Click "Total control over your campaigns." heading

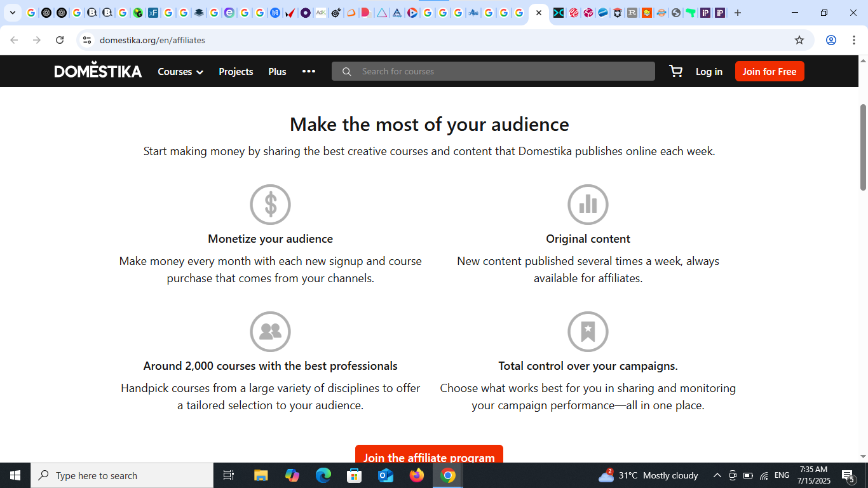pos(588,366)
